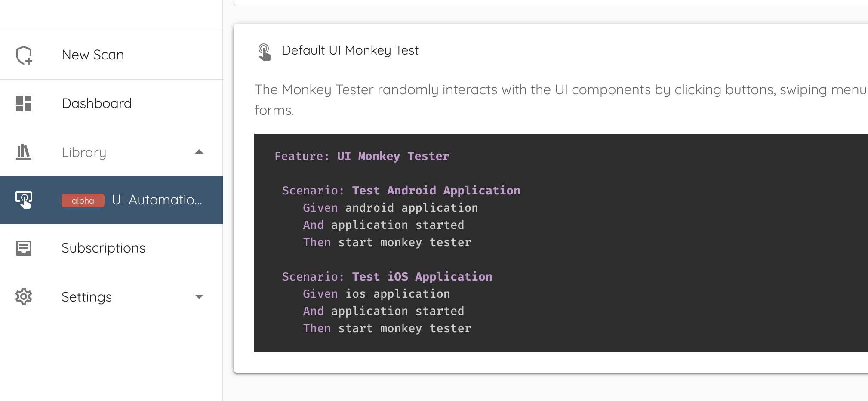Image resolution: width=868 pixels, height=401 pixels.
Task: Click the Settings menu label
Action: tap(86, 297)
